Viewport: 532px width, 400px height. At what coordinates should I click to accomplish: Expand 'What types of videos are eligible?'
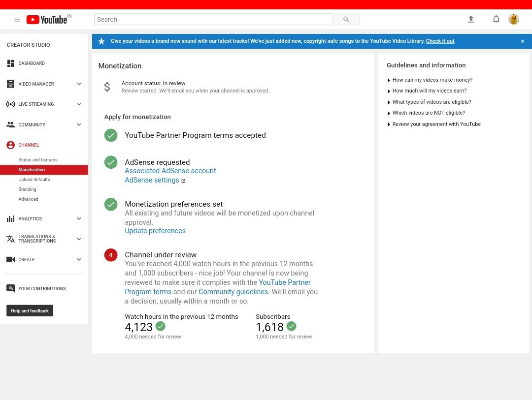point(429,102)
